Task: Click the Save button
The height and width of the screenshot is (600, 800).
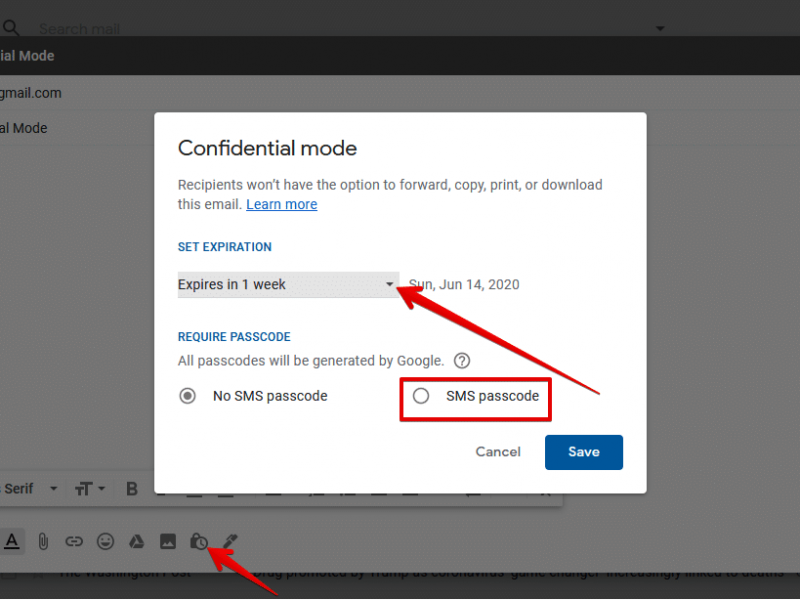Action: click(x=584, y=452)
